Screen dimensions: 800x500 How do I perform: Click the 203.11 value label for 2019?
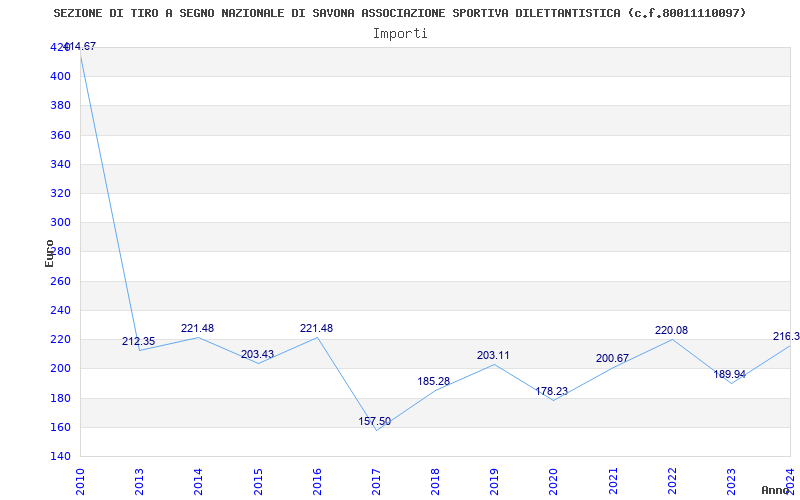(x=493, y=356)
